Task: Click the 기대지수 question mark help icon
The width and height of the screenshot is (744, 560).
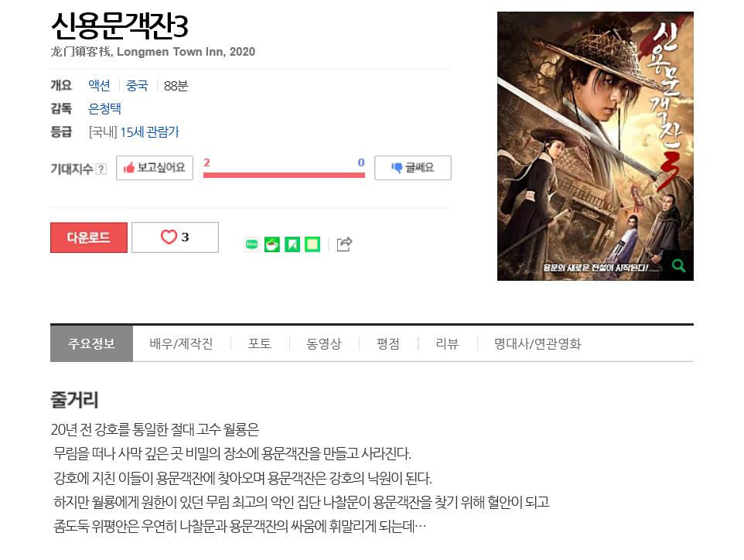Action: point(101,169)
